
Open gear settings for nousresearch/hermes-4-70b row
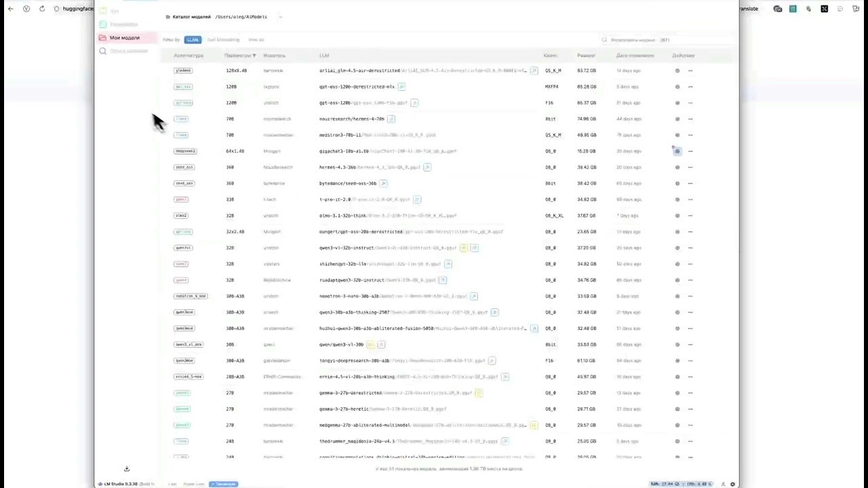click(677, 119)
